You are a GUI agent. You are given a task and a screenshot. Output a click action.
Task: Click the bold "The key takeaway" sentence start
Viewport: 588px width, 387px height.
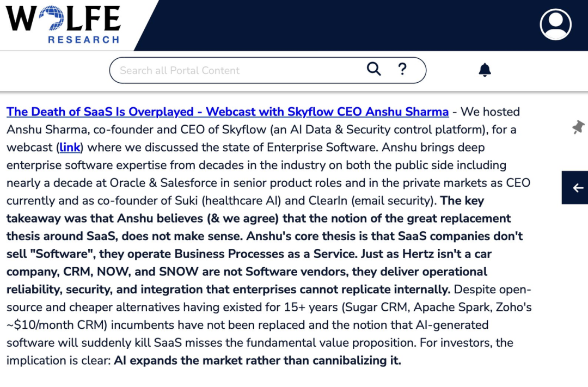[x=462, y=201]
